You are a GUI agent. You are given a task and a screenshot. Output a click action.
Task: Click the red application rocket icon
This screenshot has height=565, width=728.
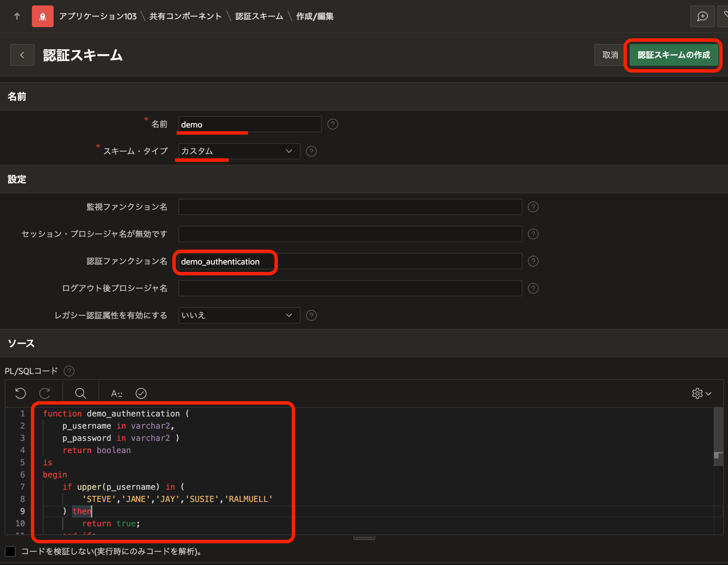pyautogui.click(x=42, y=16)
